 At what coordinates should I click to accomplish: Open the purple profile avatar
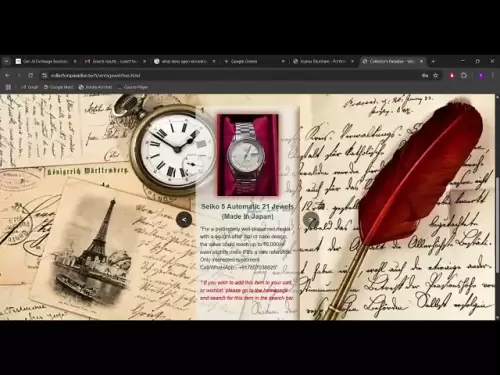coord(481,76)
